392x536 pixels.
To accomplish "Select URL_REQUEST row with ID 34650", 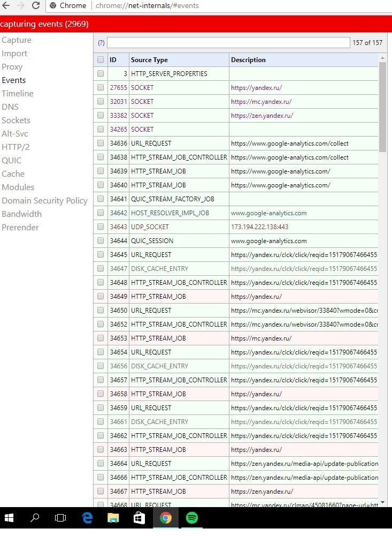I will [236, 310].
